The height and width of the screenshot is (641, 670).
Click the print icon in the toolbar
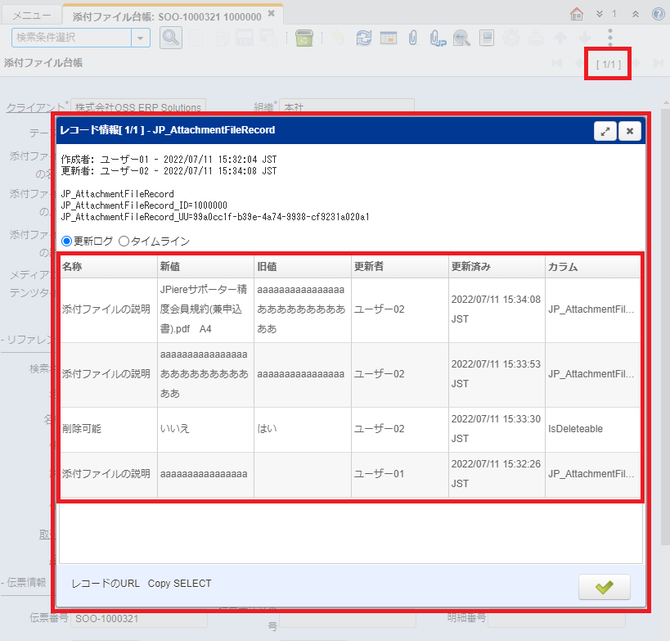click(535, 38)
